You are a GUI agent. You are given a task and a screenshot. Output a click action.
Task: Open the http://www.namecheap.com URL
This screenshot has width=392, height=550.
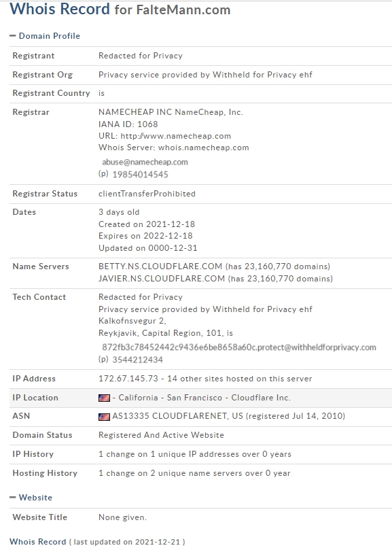click(x=176, y=136)
